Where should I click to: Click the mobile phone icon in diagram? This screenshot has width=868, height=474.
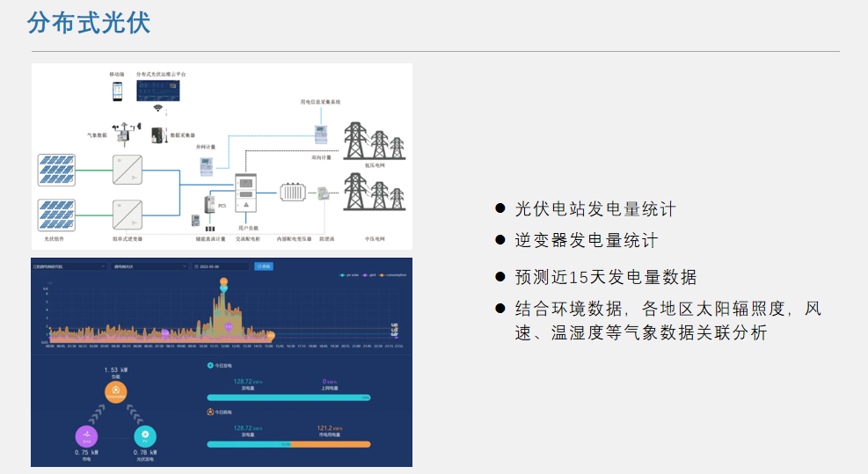(116, 91)
